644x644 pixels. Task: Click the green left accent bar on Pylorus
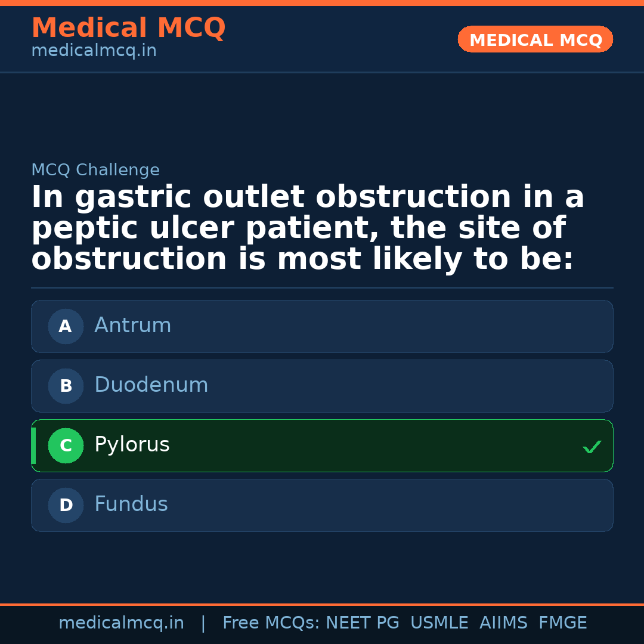33,445
